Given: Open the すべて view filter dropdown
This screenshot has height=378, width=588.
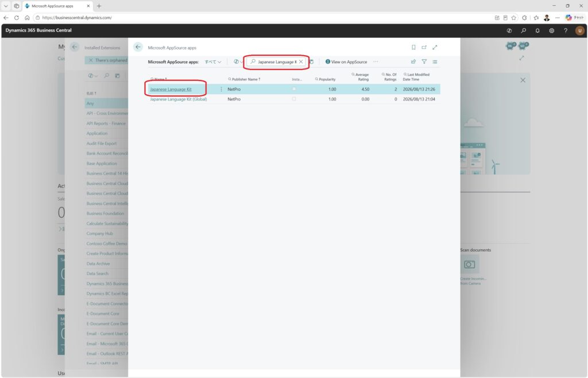Looking at the screenshot, I should (212, 62).
